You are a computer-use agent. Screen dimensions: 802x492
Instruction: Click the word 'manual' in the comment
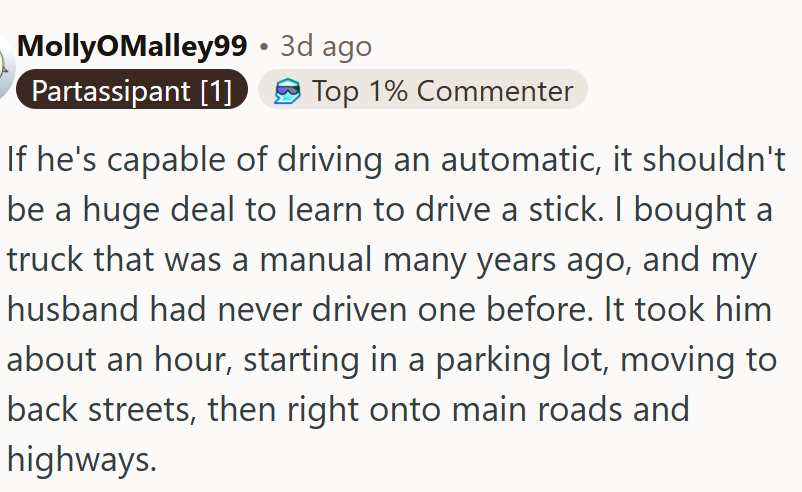coord(316,259)
